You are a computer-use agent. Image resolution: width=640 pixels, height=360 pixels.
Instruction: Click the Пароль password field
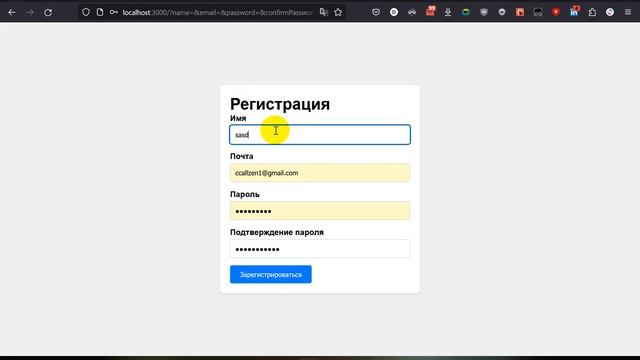(x=320, y=211)
